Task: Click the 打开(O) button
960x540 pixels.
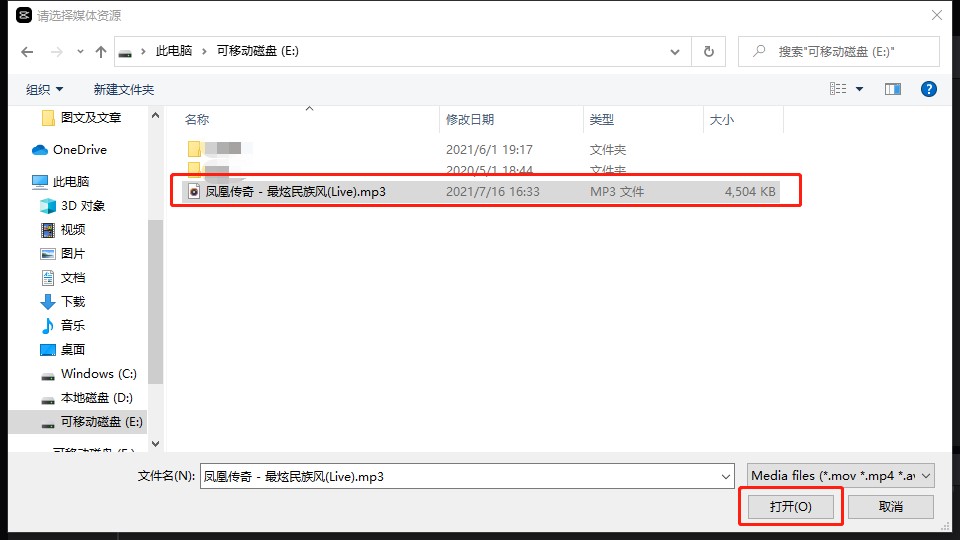Action: pos(790,506)
